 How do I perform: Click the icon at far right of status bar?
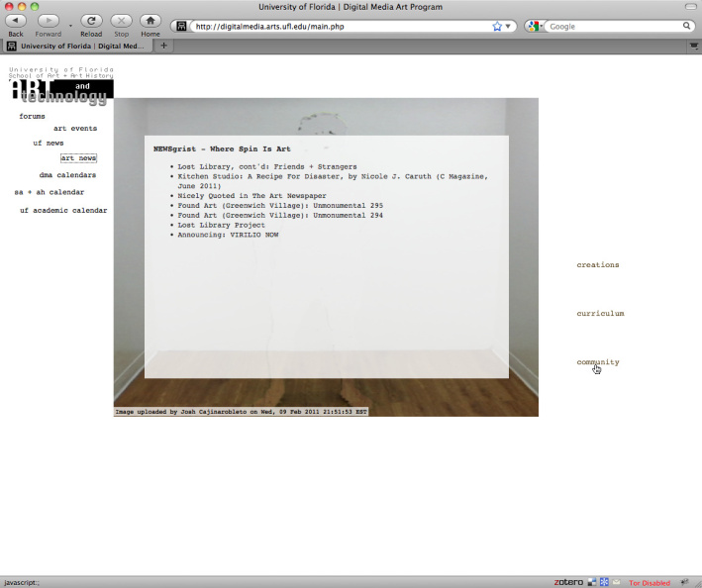(x=684, y=582)
